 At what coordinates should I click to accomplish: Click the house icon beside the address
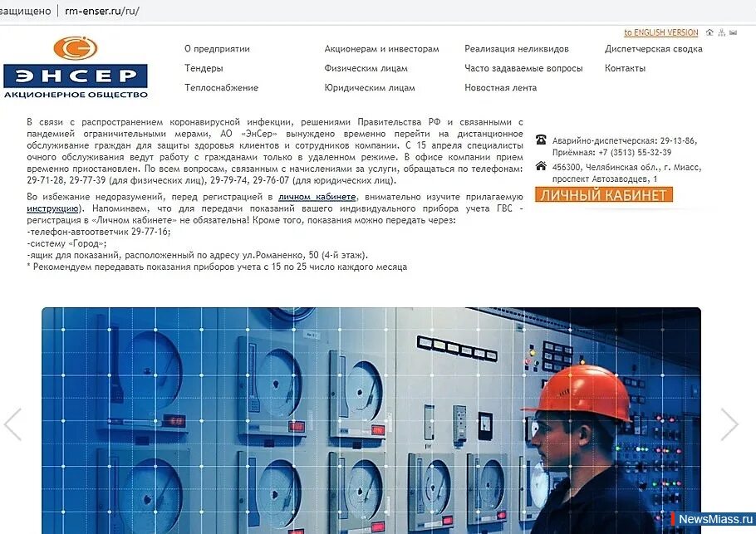pos(541,166)
